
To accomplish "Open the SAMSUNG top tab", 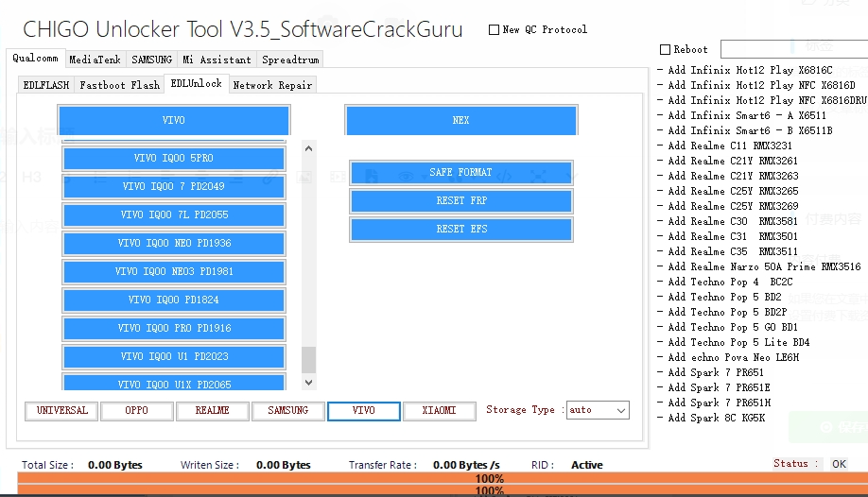I will (x=151, y=60).
